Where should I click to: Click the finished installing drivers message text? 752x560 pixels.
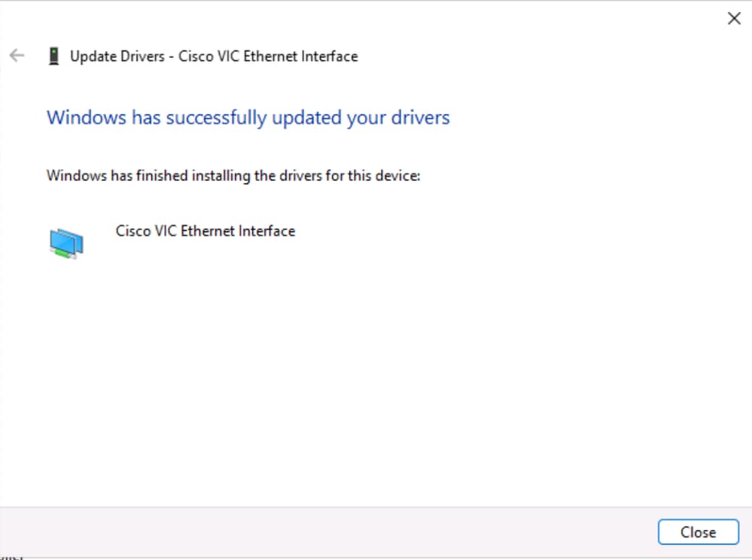click(233, 175)
